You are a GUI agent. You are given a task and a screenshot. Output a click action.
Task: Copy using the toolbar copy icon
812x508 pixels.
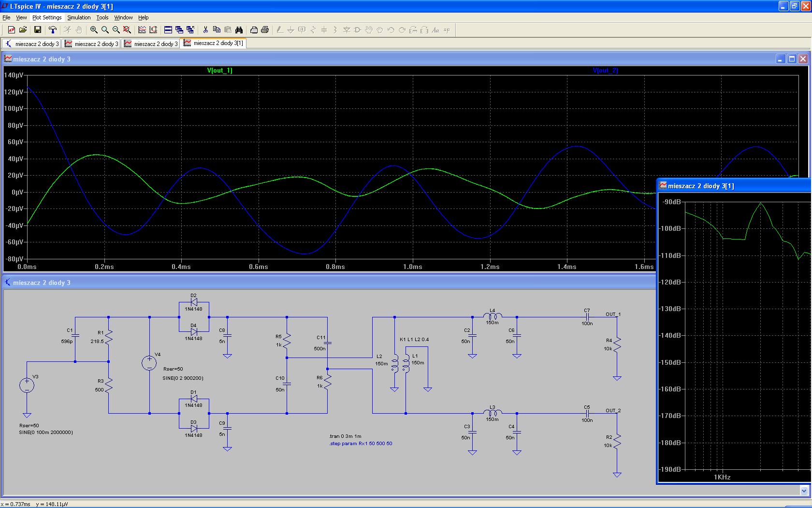pos(217,30)
